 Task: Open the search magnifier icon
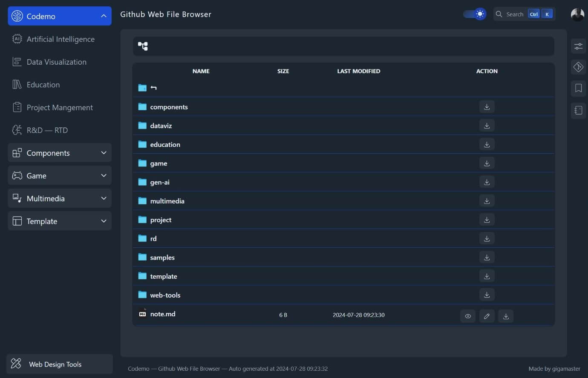point(499,14)
